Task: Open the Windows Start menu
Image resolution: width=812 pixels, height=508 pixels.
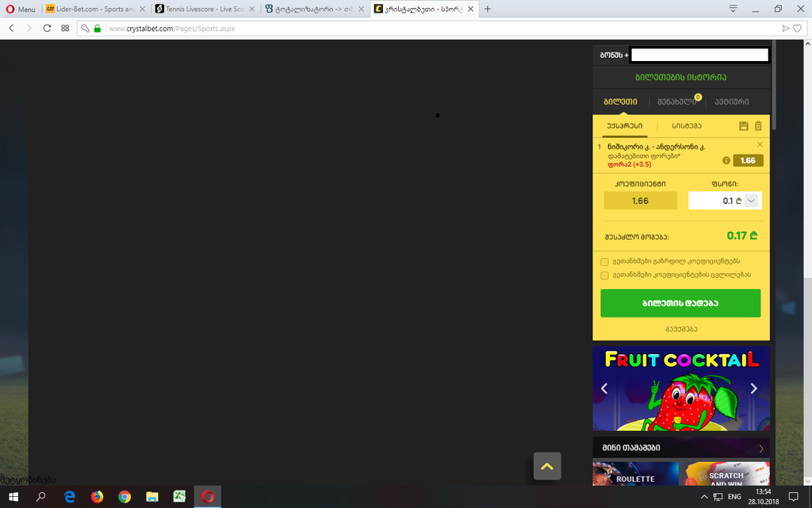Action: [13, 497]
